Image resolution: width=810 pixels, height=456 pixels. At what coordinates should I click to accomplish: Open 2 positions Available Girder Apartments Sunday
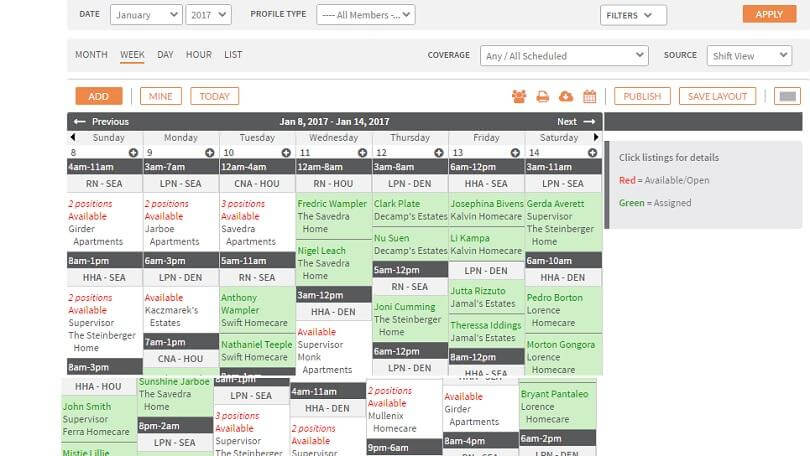point(105,223)
